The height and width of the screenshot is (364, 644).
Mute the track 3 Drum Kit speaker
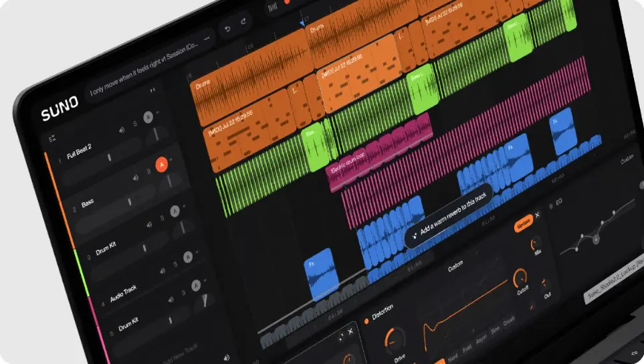[x=149, y=224]
